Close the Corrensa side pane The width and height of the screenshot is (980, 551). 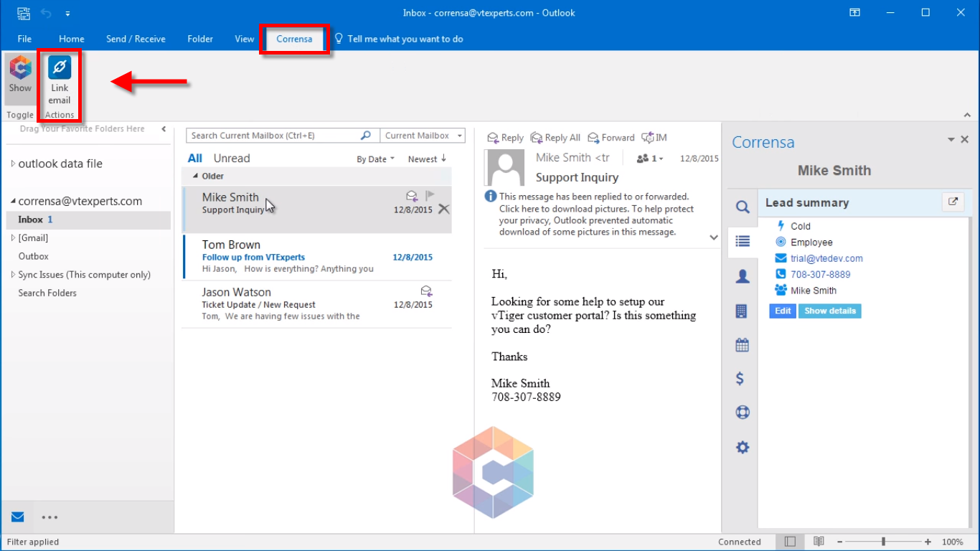965,140
